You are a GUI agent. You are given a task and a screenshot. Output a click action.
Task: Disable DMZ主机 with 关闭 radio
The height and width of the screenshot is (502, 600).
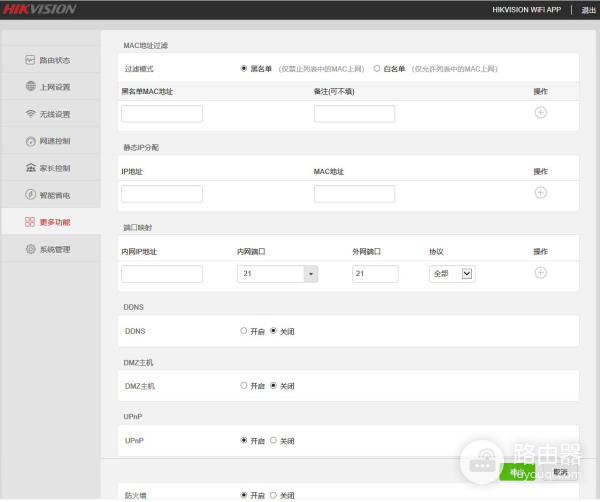click(273, 385)
